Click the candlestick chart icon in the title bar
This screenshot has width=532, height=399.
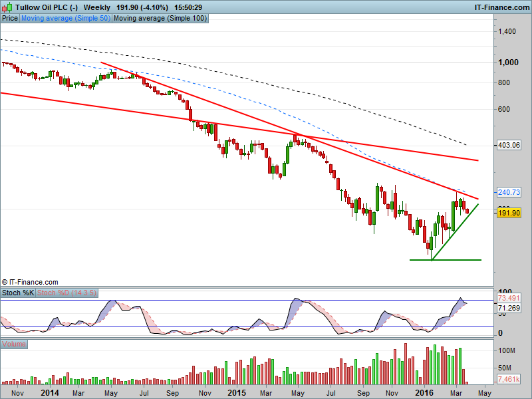pos(7,7)
